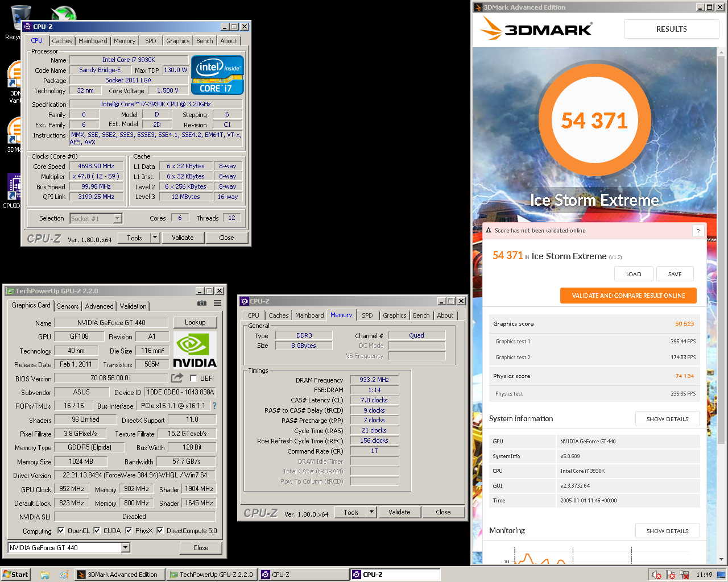
Task: Click the Close button in GPU-Z
Action: 201,548
